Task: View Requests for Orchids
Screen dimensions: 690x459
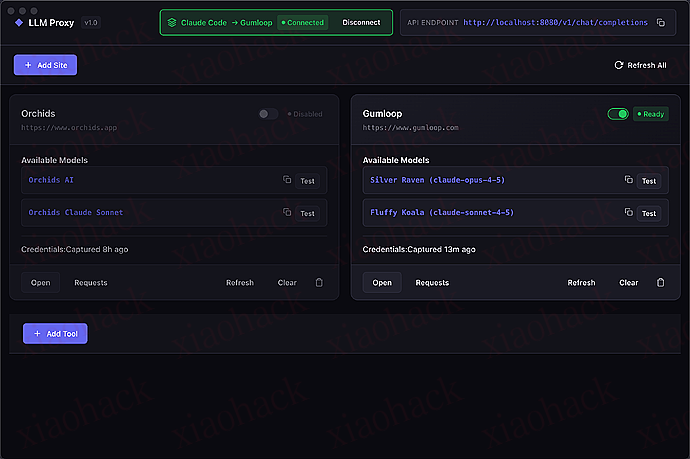Action: pos(91,283)
